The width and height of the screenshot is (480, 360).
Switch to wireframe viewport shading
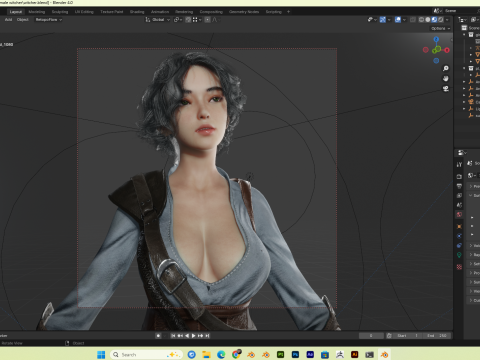422,20
